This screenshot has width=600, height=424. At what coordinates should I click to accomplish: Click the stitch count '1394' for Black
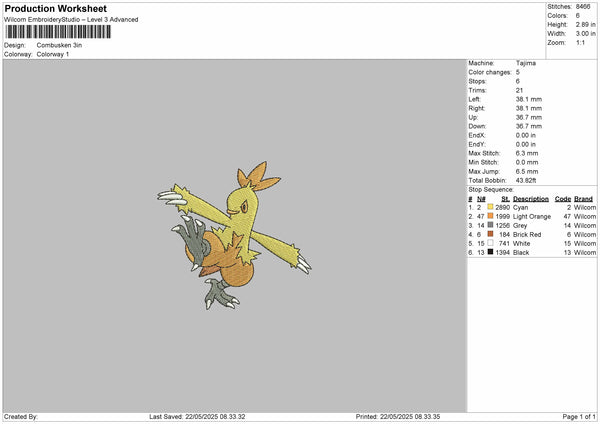tap(502, 253)
